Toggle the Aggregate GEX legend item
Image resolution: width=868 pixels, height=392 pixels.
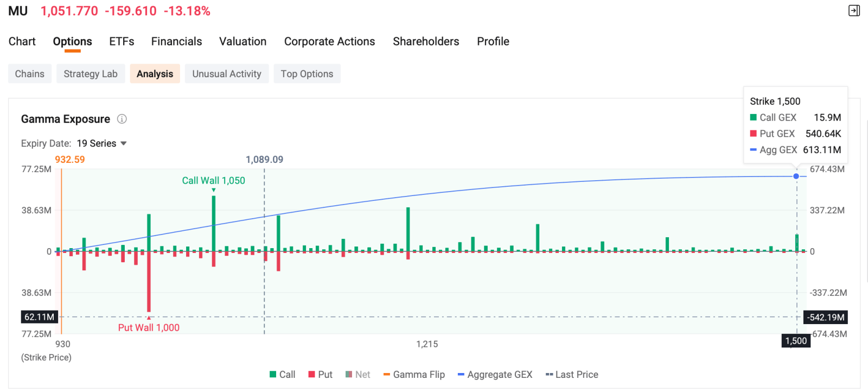(495, 375)
